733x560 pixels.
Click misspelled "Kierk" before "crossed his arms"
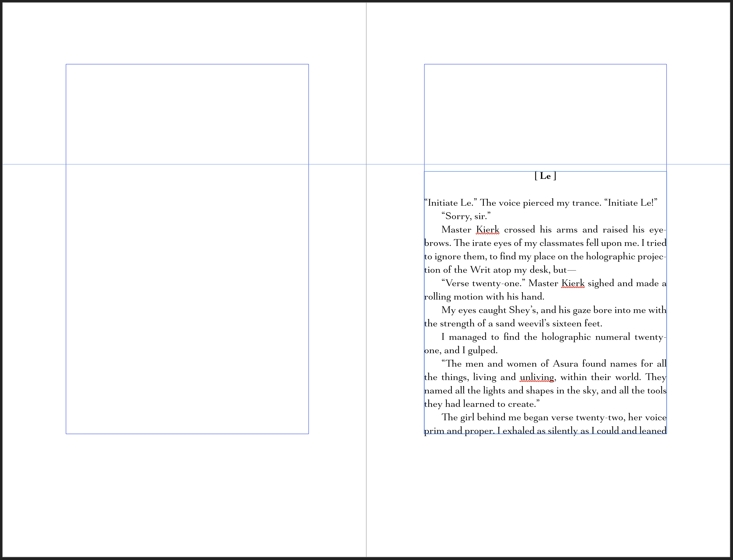tap(488, 230)
